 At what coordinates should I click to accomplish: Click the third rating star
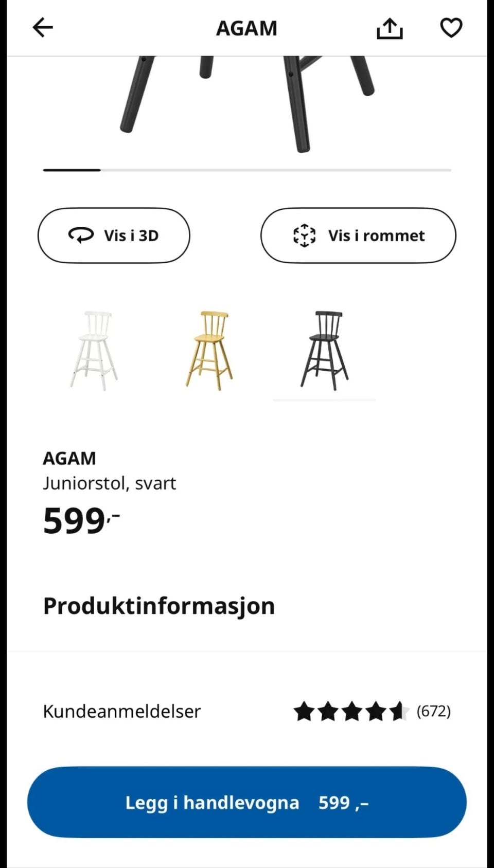(352, 711)
